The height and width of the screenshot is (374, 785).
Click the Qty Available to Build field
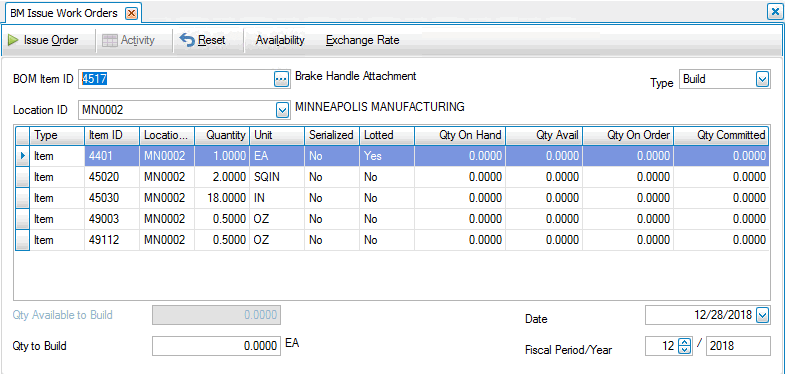[216, 315]
